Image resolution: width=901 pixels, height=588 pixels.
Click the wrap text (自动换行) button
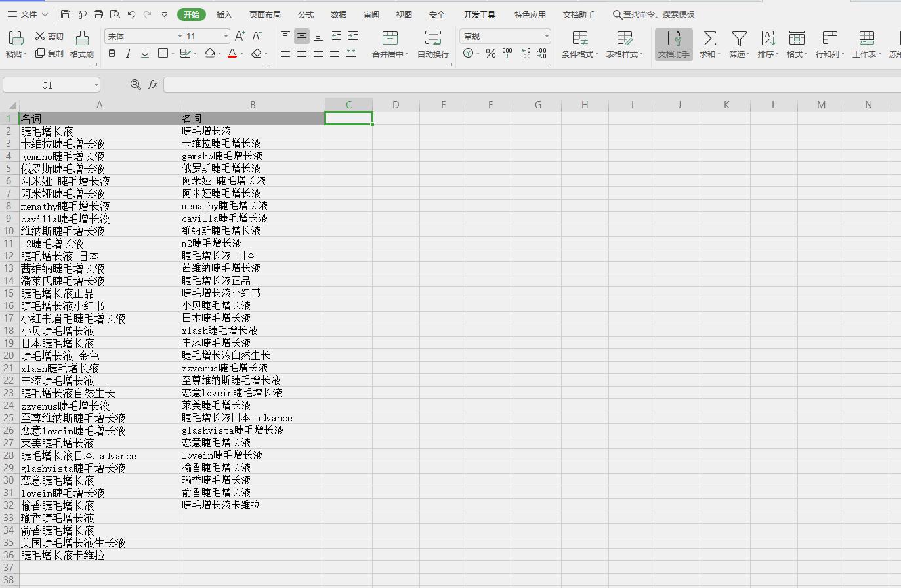tap(433, 44)
